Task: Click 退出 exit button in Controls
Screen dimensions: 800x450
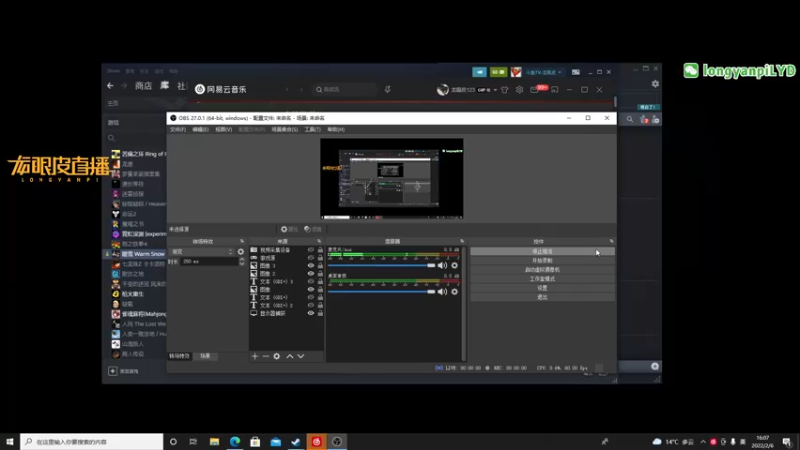Action: pyautogui.click(x=542, y=297)
